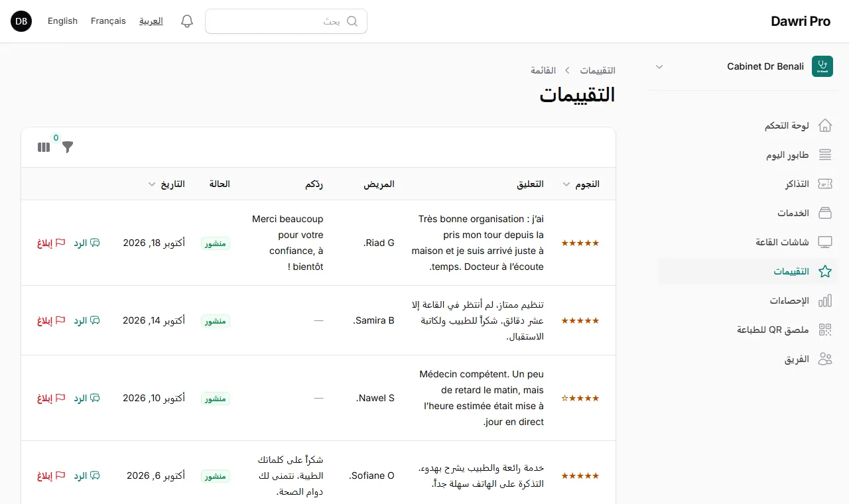Click reply bubble icon in Samira B row
This screenshot has width=849, height=504.
[95, 320]
